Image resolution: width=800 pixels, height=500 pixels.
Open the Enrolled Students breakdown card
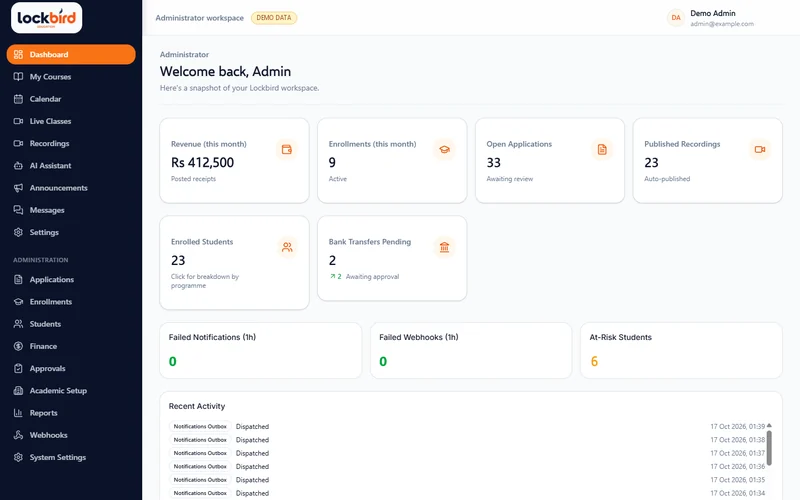click(234, 263)
